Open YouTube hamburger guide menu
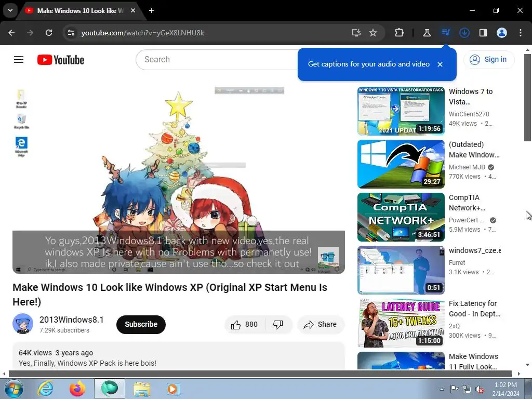Image resolution: width=532 pixels, height=399 pixels. pyautogui.click(x=19, y=60)
